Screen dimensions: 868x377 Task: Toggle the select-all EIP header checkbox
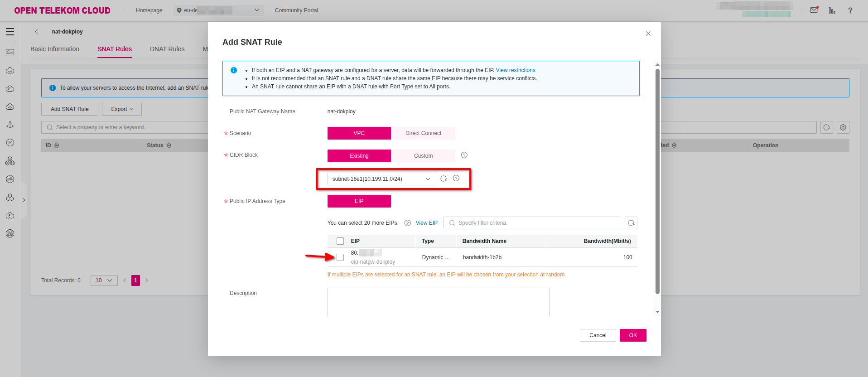tap(340, 241)
